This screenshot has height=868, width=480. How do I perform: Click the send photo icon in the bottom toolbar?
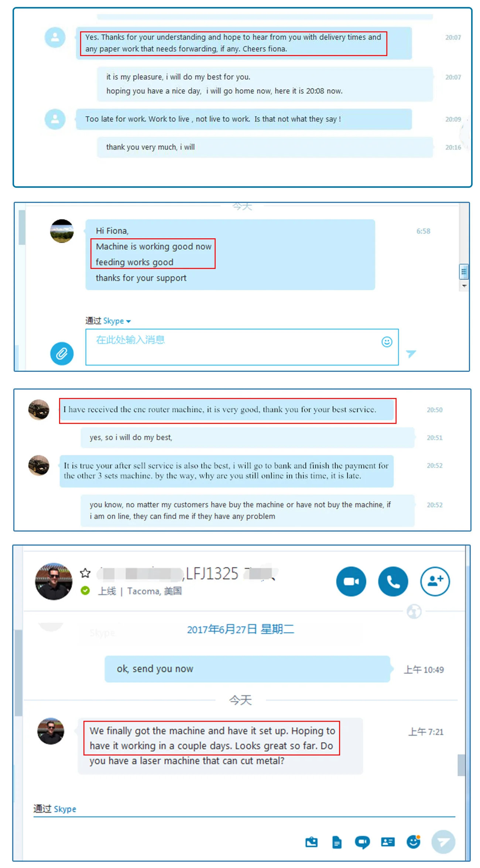311,842
